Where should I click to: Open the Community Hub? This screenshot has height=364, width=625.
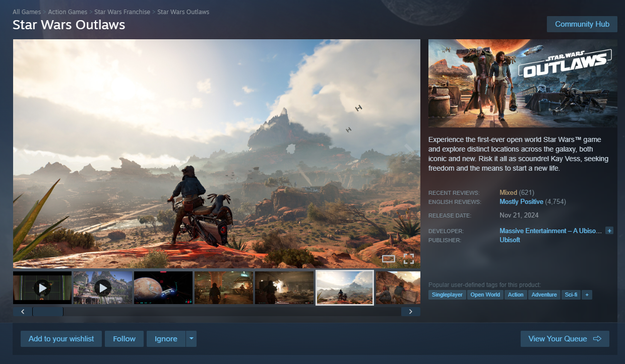click(x=582, y=24)
